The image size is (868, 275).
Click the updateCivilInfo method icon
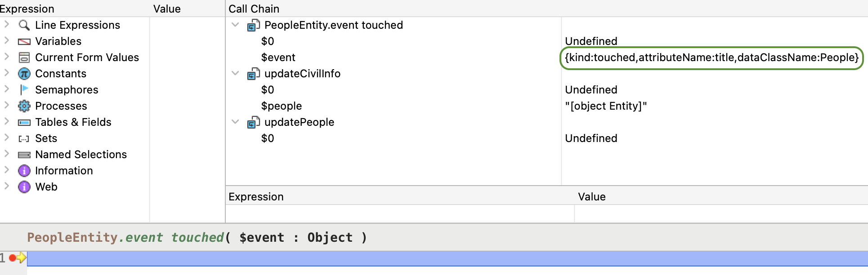tap(253, 74)
